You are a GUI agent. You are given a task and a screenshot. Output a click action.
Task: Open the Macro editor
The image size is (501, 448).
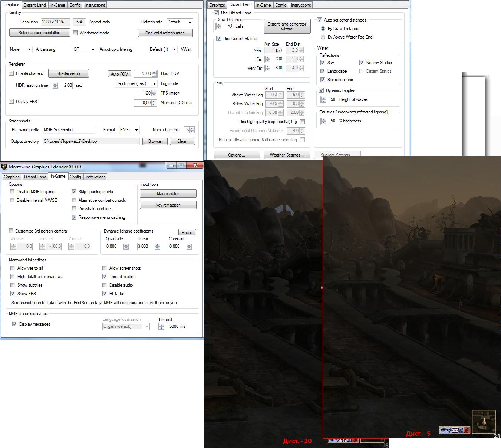(x=168, y=194)
